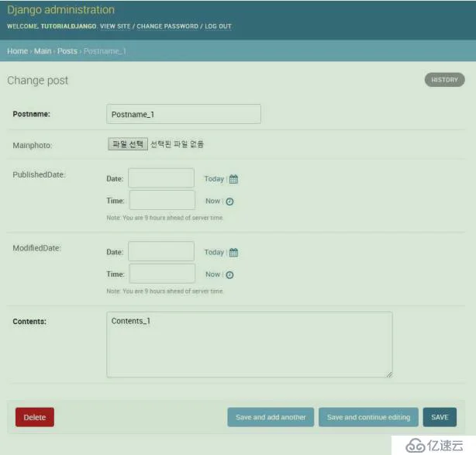Open PublishedDate calendar picker icon

point(233,179)
